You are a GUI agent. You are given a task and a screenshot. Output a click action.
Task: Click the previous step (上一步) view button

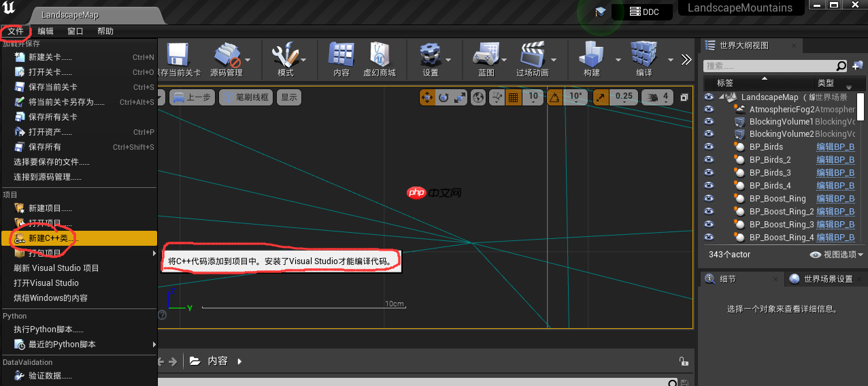[x=193, y=97]
